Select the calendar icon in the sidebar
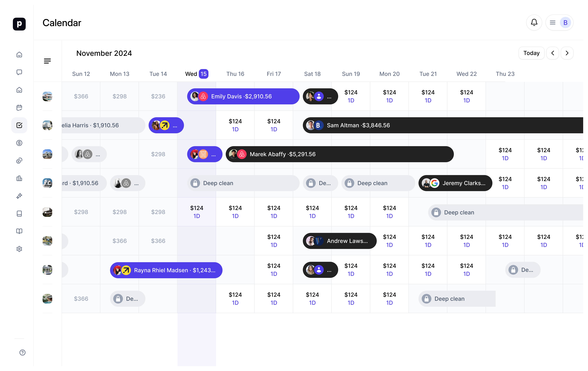588x371 pixels. point(19,107)
